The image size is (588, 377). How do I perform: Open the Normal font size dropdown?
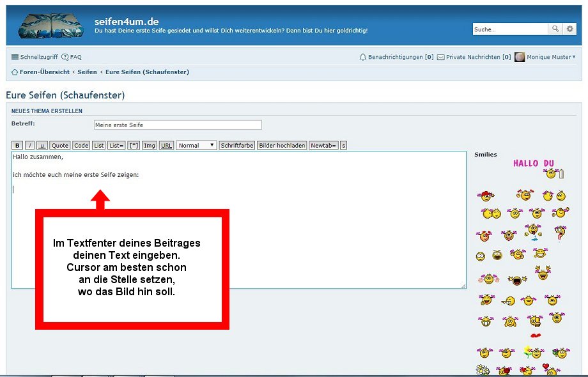(196, 145)
